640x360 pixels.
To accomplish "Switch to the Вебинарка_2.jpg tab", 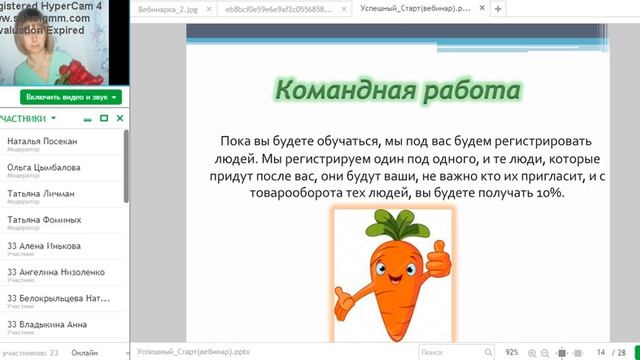I will pyautogui.click(x=168, y=9).
